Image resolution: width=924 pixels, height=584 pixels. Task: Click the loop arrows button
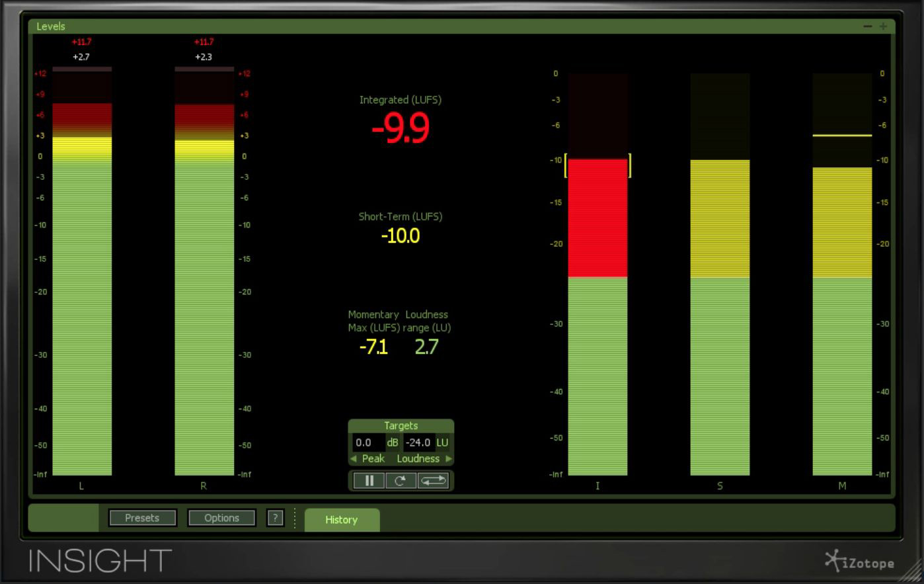coord(434,481)
